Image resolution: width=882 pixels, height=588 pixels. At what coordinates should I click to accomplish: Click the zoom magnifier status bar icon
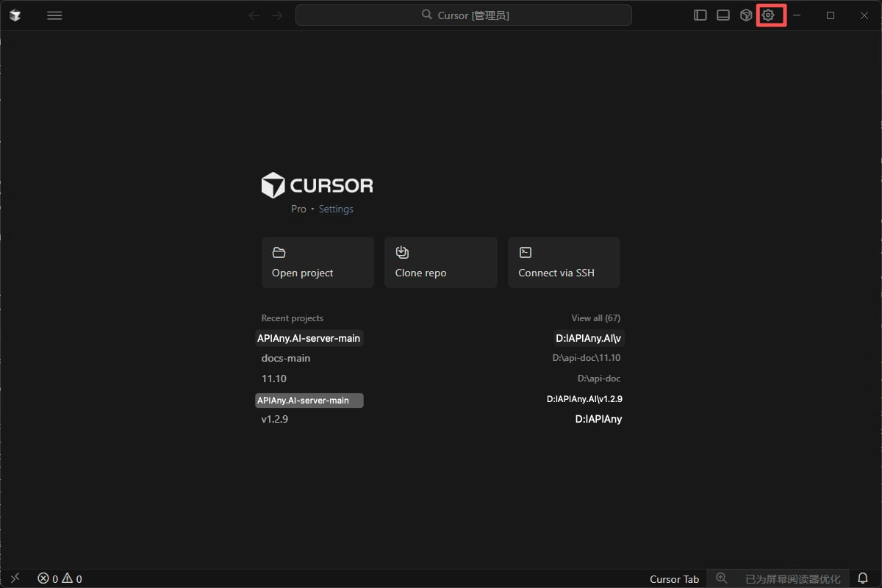722,578
